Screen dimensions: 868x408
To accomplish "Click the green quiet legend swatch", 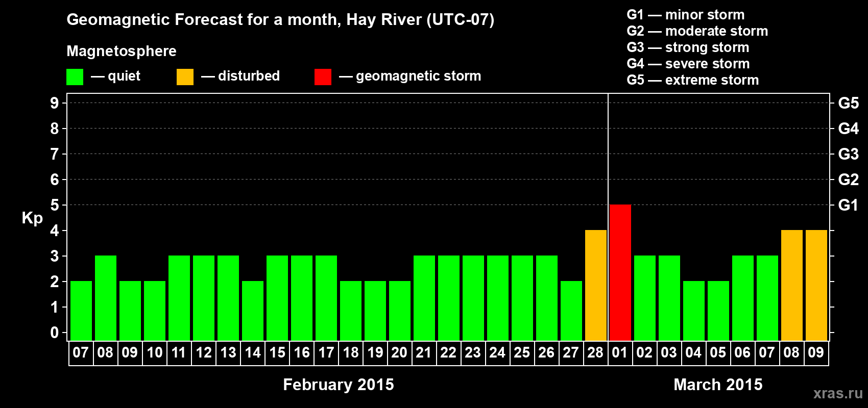I will [75, 77].
